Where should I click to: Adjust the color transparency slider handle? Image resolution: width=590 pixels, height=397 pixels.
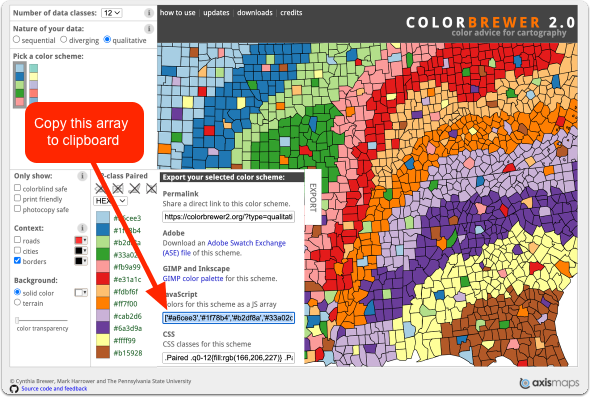[17, 320]
